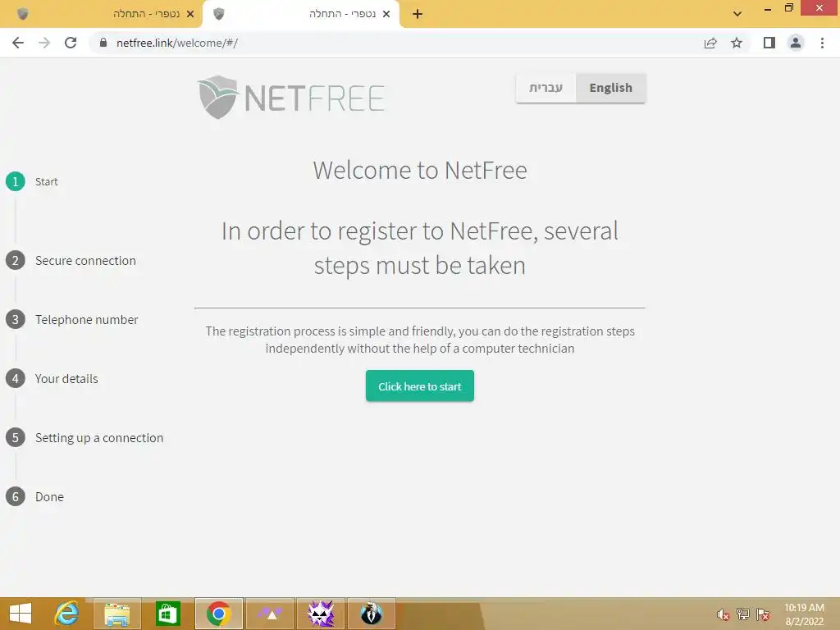Open a new browser tab
Viewport: 840px width, 630px height.
418,14
